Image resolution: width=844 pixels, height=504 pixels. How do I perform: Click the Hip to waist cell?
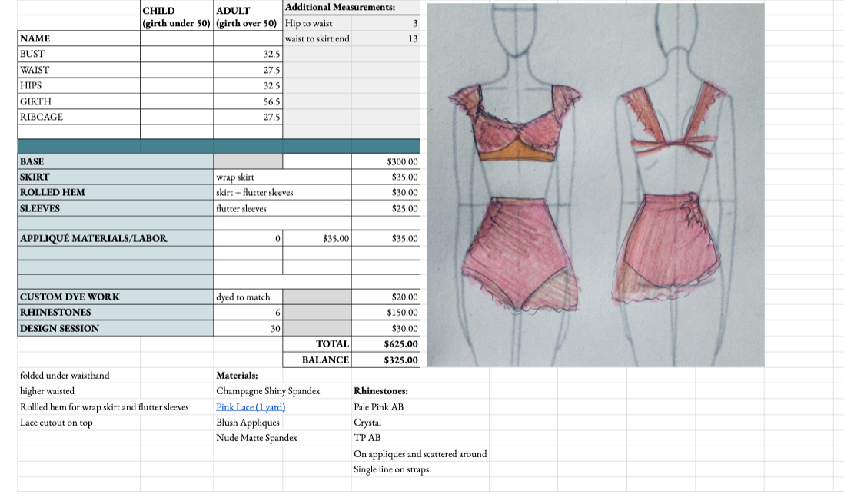click(317, 23)
